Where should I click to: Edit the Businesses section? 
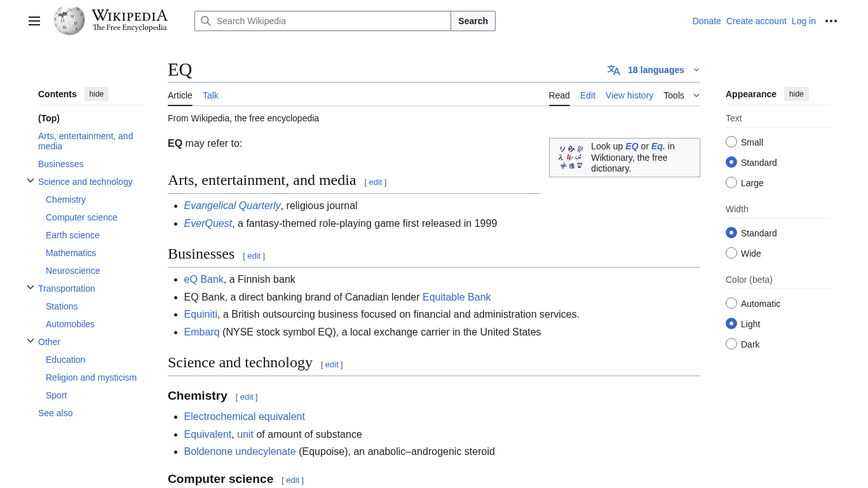pos(254,256)
